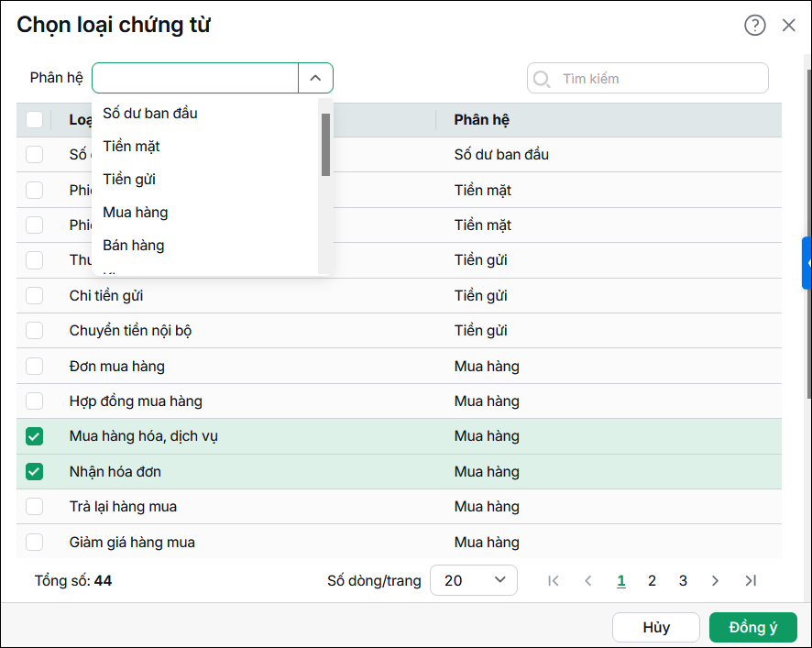This screenshot has width=812, height=648.
Task: Click the Hủy button
Action: coord(656,627)
